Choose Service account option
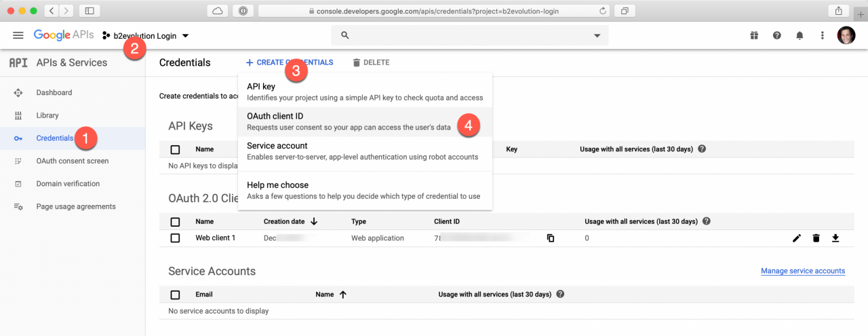This screenshot has width=868, height=336. [x=365, y=151]
